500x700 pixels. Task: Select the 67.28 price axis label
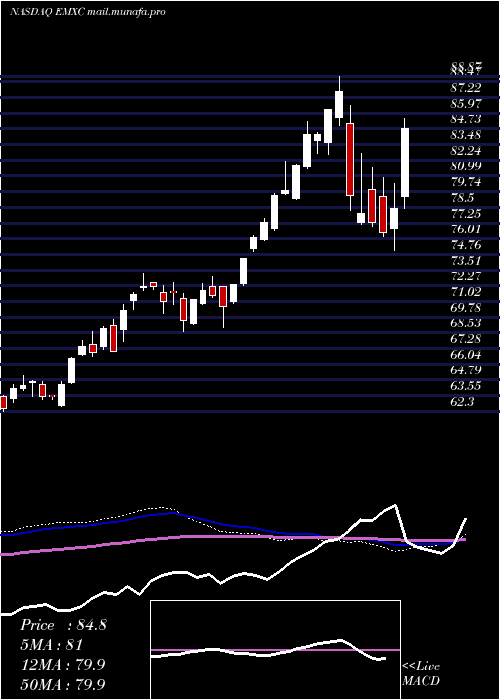pos(466,339)
